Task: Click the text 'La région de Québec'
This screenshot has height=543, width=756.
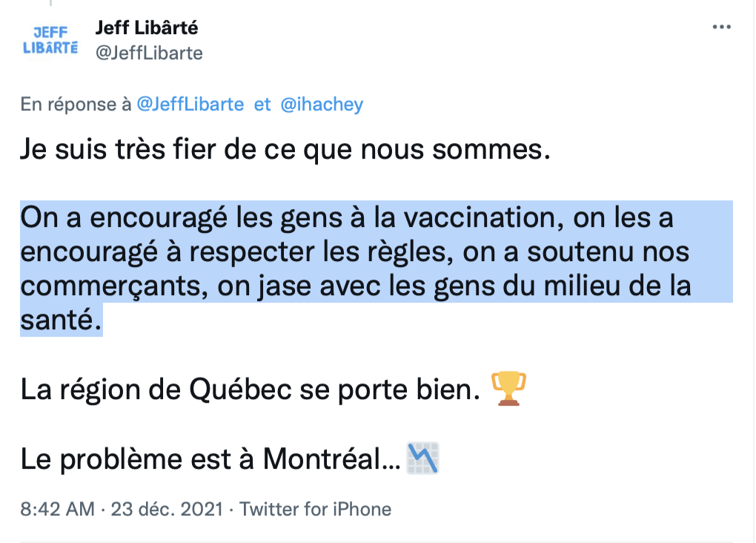Action: pos(156,389)
